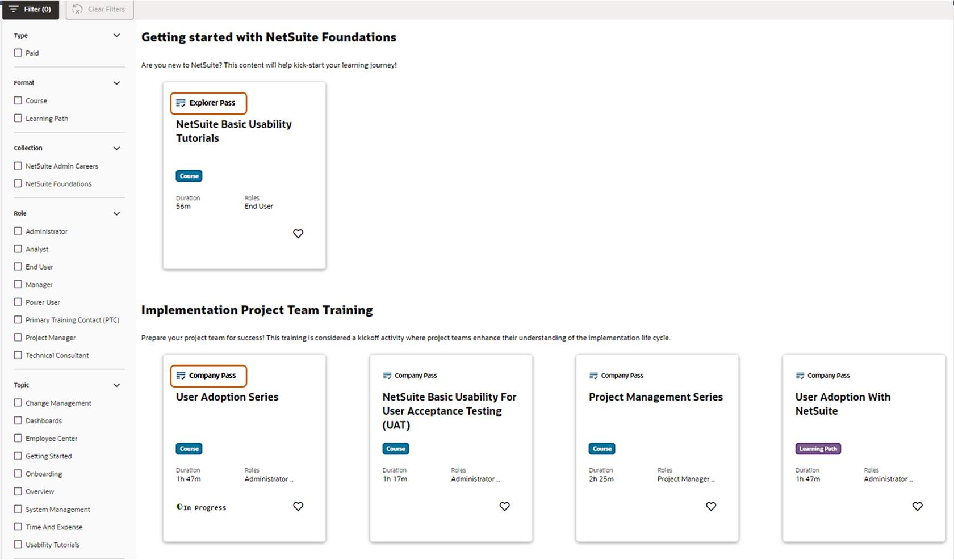Click the Clear Filters reset icon
954x560 pixels.
77,9
